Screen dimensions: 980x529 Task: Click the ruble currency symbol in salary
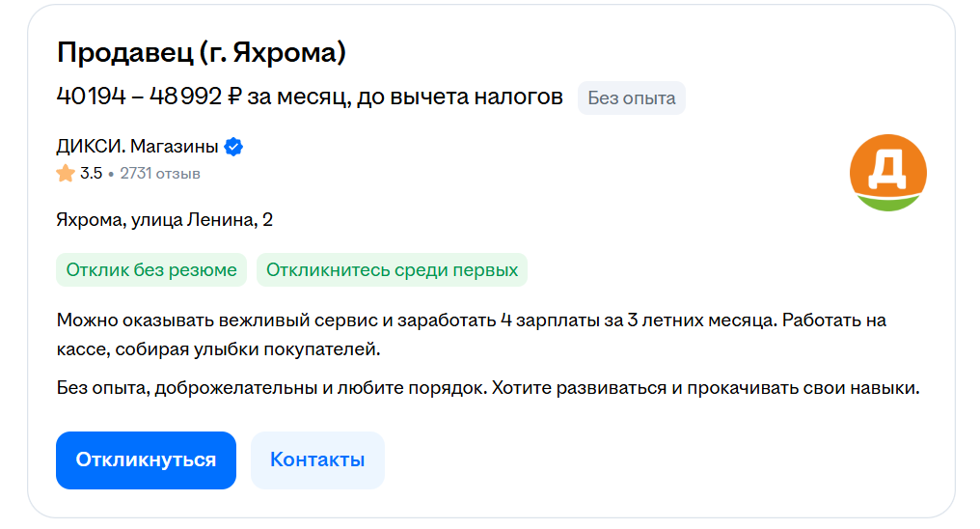tap(234, 97)
